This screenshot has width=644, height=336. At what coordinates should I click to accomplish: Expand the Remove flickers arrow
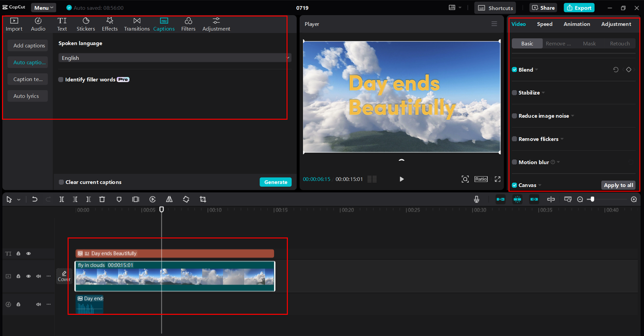coord(562,140)
